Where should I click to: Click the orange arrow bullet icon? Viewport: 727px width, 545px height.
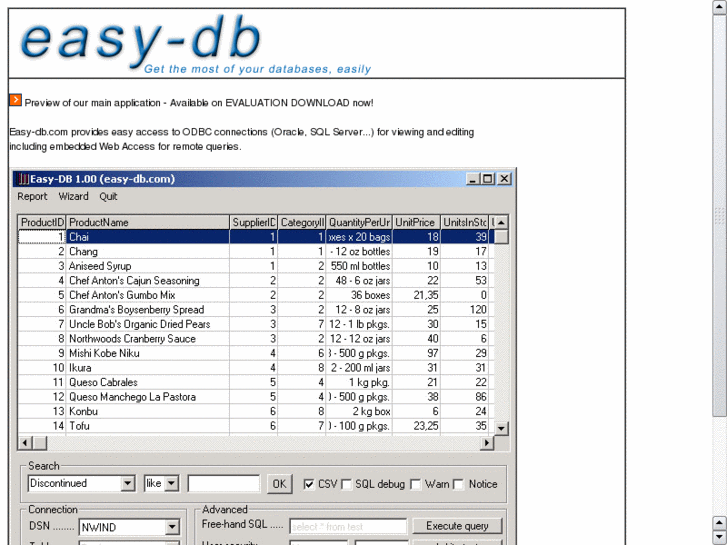(15, 100)
